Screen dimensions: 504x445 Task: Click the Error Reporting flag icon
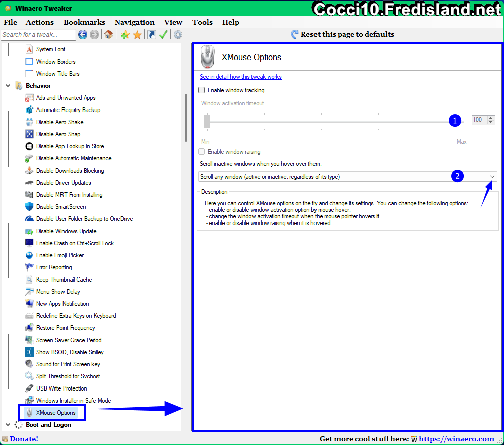click(x=29, y=267)
